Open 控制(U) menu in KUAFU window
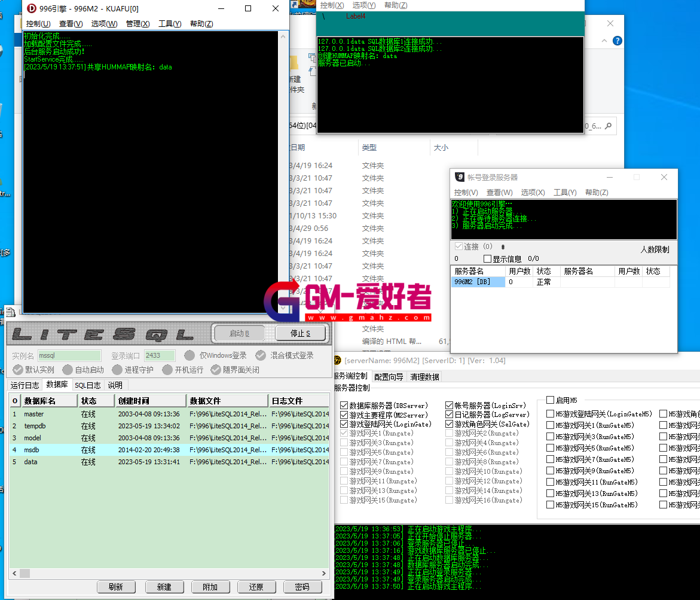Viewport: 700px width, 600px height. [38, 24]
